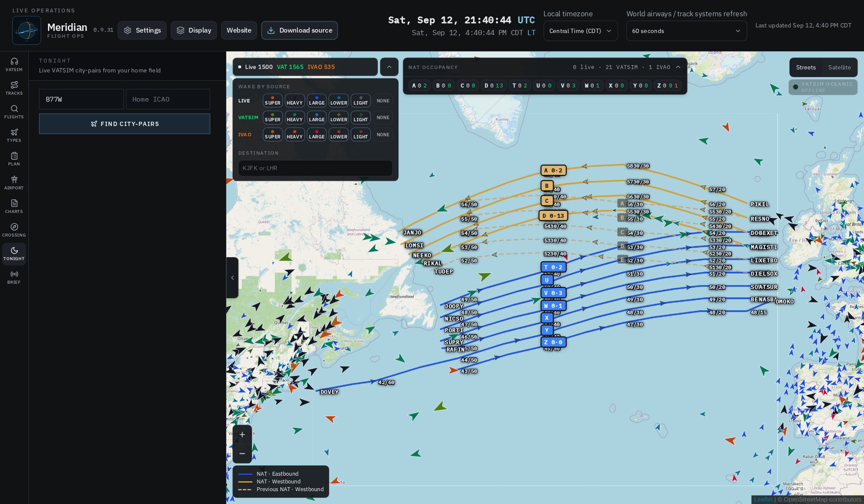Viewport: 864px width, 504px height.
Task: Switch map to Streets view
Action: [806, 67]
